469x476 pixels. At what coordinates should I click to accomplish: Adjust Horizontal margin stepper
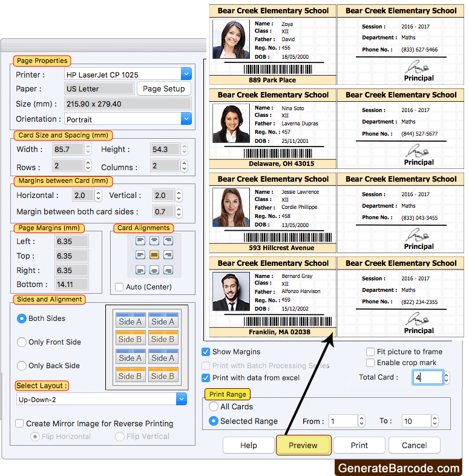[x=98, y=196]
